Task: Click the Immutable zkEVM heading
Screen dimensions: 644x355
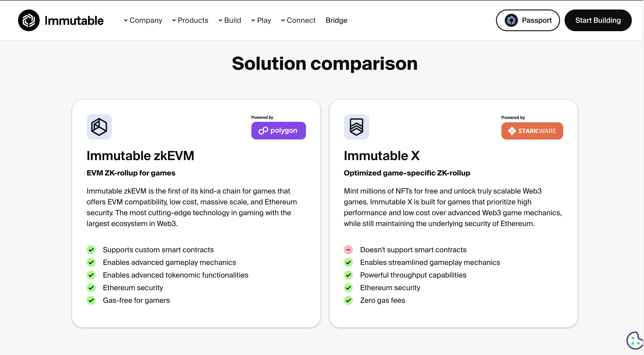Action: point(141,156)
